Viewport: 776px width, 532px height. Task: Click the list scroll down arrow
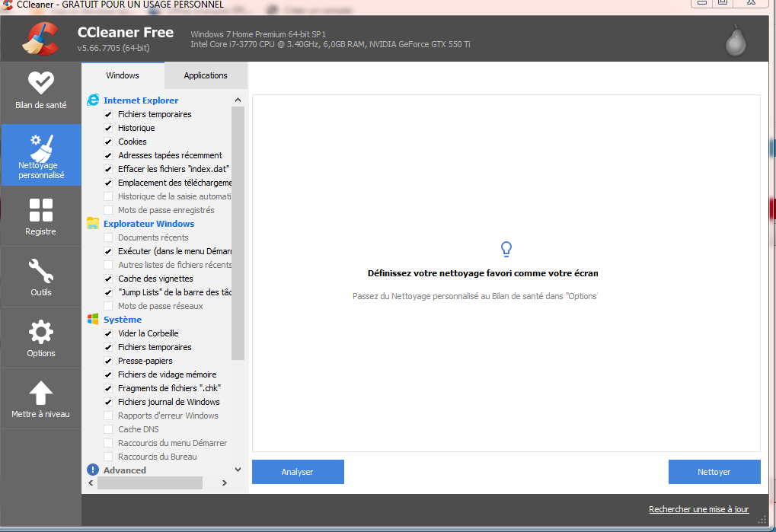pos(238,469)
